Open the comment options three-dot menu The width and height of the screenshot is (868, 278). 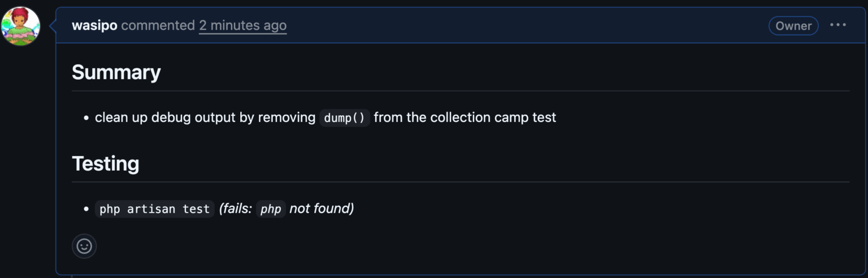pos(837,25)
